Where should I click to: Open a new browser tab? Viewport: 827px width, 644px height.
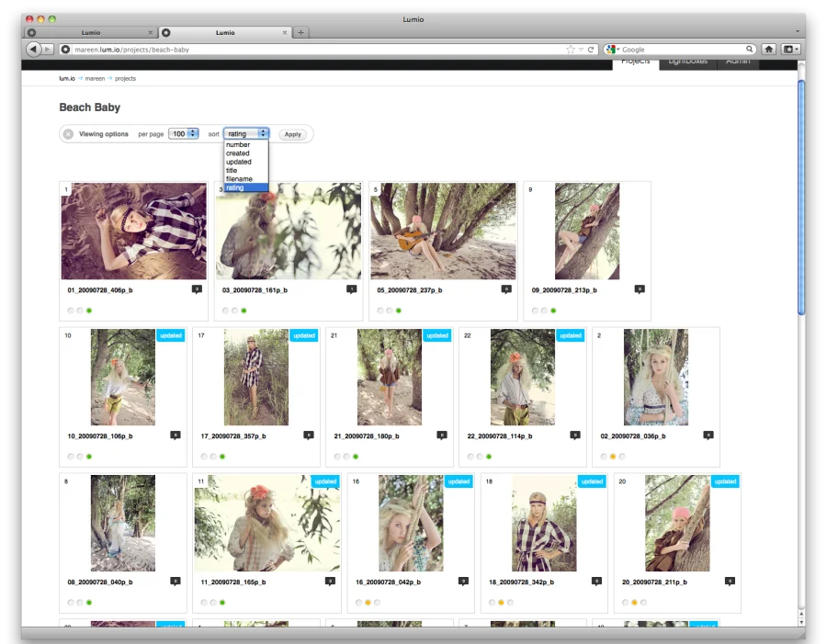click(300, 32)
